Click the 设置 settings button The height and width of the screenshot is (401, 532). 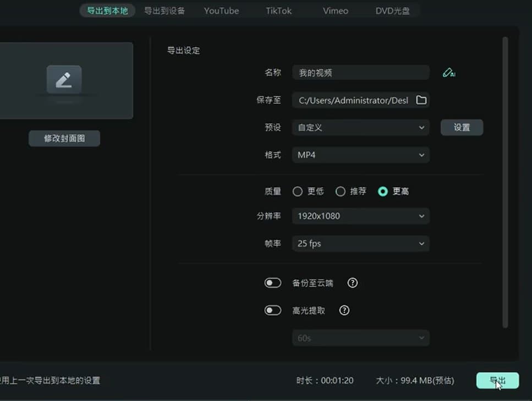pyautogui.click(x=462, y=128)
